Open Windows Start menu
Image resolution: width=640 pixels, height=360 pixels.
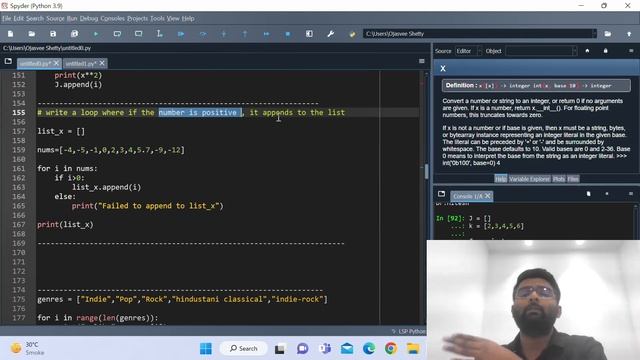(206, 349)
